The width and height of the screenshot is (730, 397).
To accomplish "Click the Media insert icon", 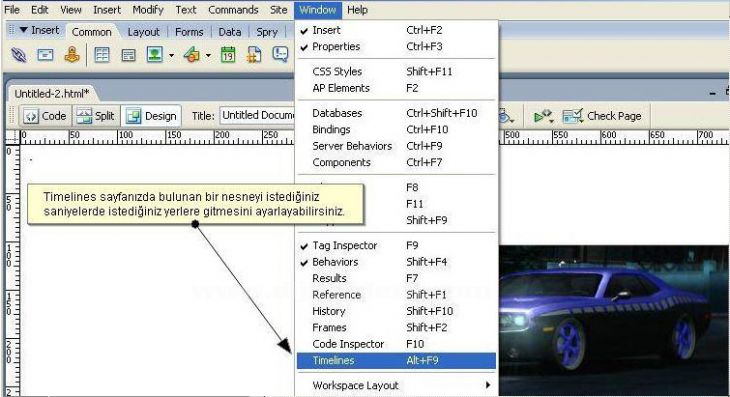I will pyautogui.click(x=191, y=55).
